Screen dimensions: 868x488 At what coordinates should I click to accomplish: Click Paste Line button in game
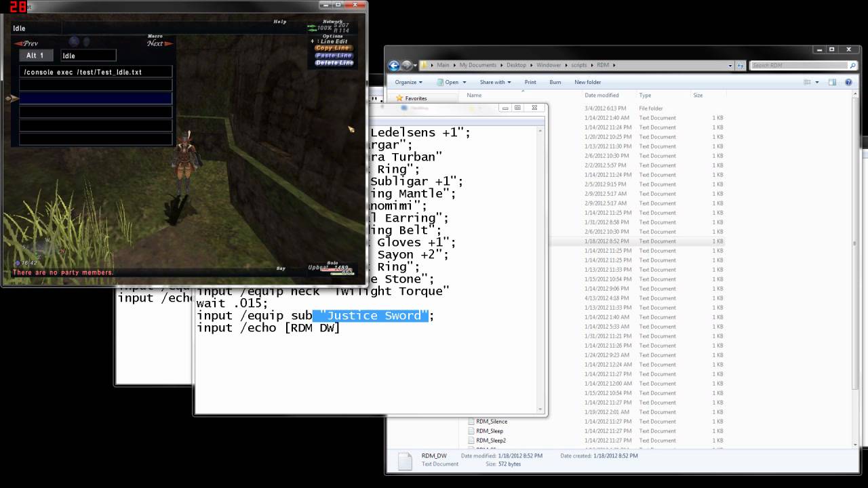click(x=334, y=56)
